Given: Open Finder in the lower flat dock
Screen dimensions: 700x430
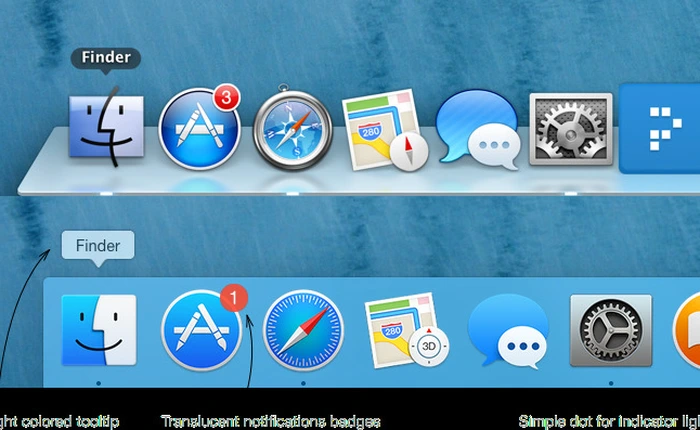Looking at the screenshot, I should coord(99,330).
